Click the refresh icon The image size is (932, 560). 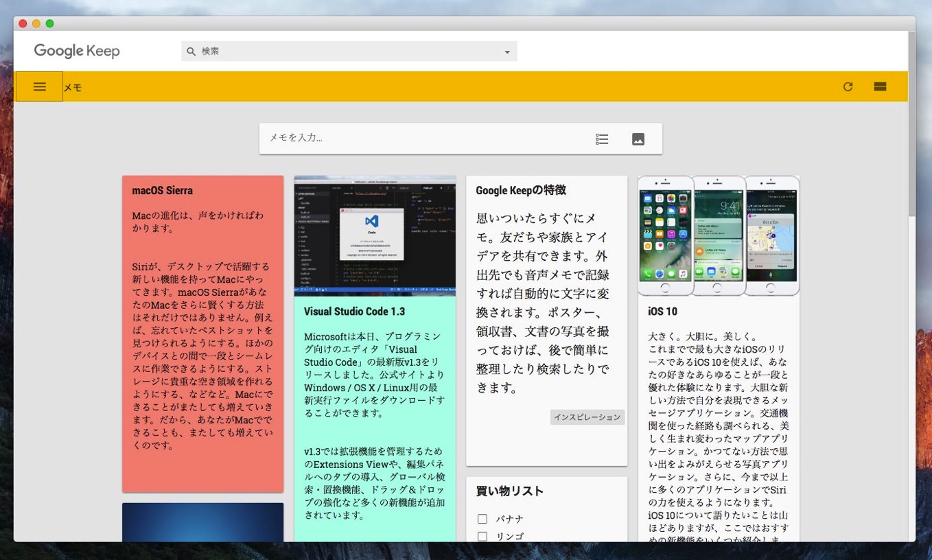pyautogui.click(x=848, y=86)
